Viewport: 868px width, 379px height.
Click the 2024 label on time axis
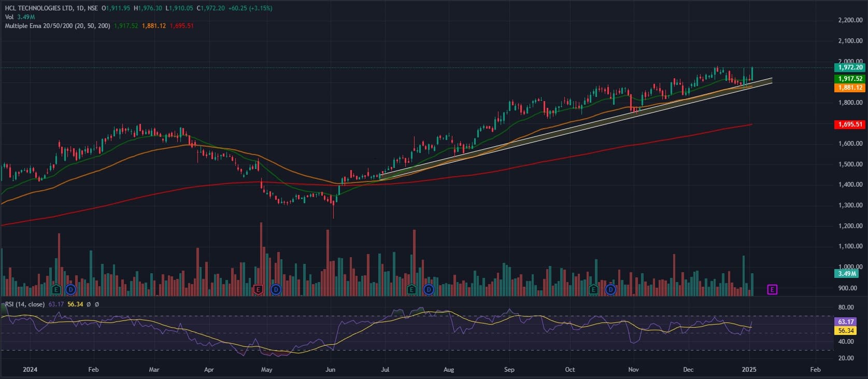pyautogui.click(x=30, y=370)
